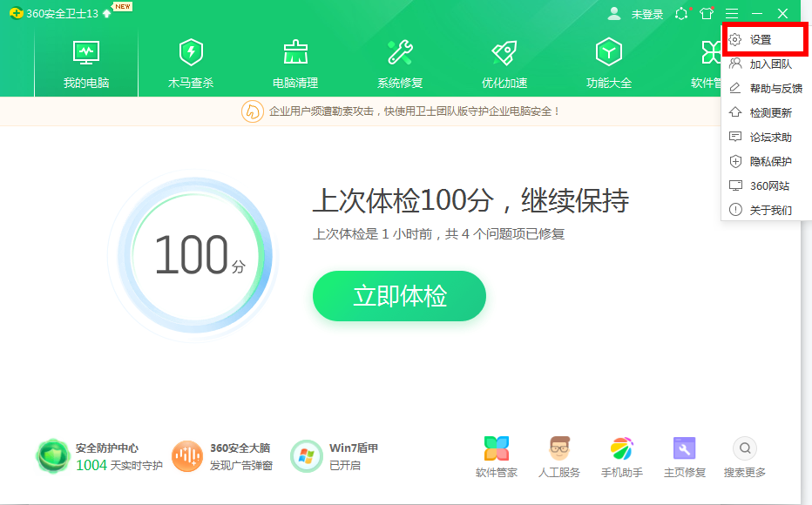The image size is (812, 505).
Task: Open Win7盾甲 icon
Action: [306, 456]
